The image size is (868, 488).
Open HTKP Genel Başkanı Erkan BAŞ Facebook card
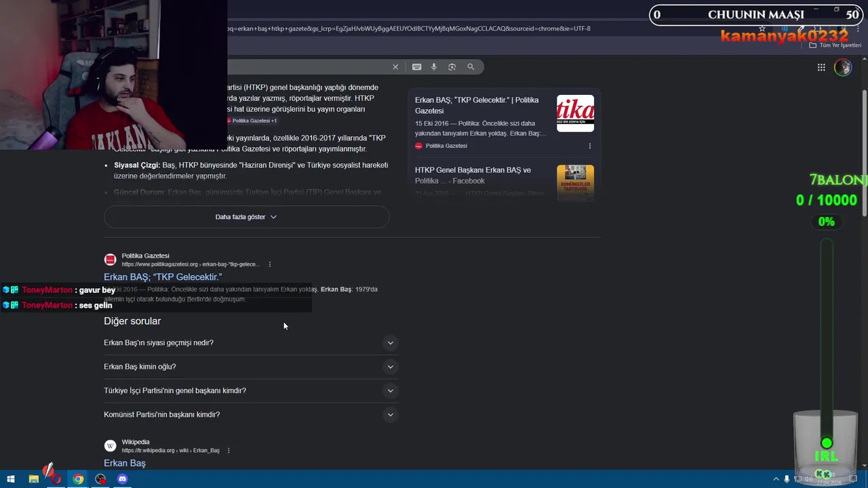click(473, 176)
